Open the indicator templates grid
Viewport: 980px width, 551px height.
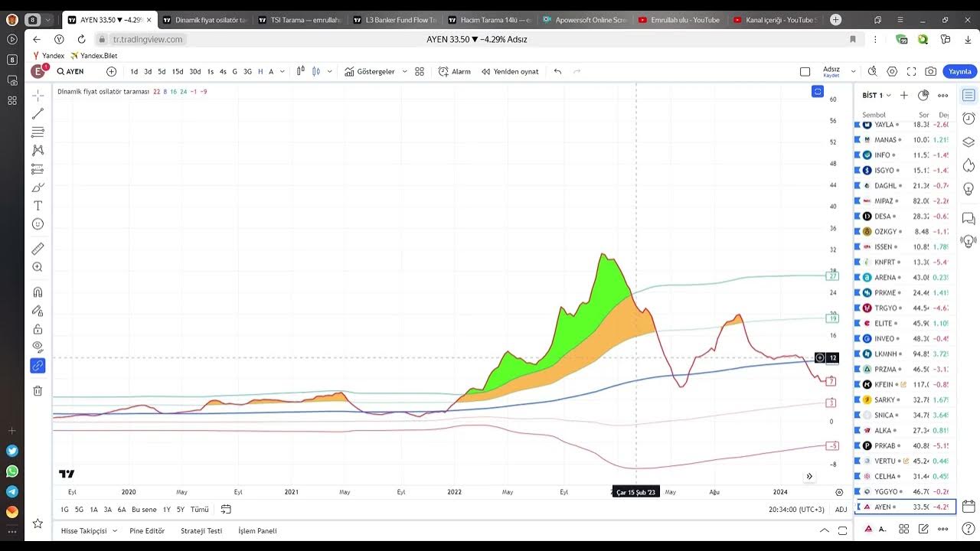pos(420,71)
